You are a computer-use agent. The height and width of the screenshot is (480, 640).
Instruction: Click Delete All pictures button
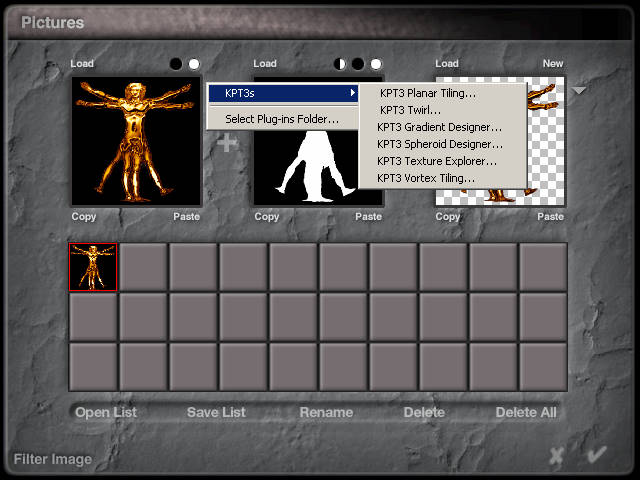[x=527, y=412]
